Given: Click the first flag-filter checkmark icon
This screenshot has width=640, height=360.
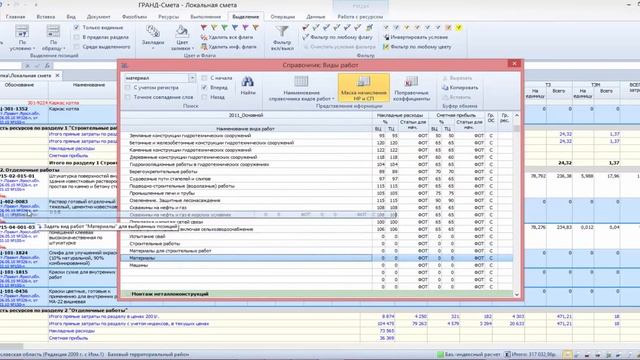Looking at the screenshot, I should (x=305, y=28).
